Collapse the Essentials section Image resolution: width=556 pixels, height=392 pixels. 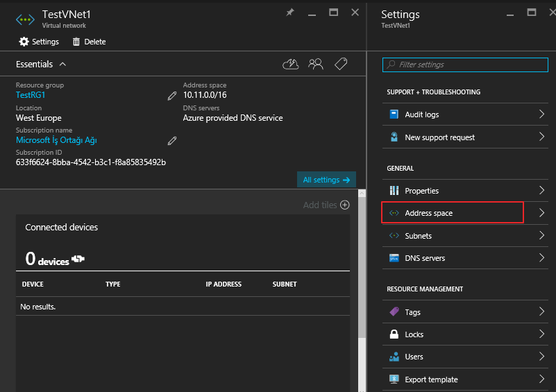(62, 64)
